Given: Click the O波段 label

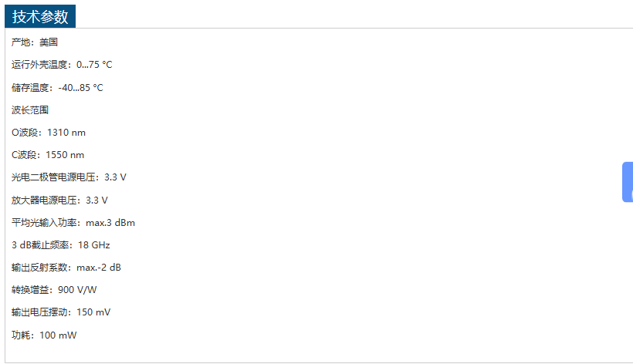Looking at the screenshot, I should click(x=26, y=133).
